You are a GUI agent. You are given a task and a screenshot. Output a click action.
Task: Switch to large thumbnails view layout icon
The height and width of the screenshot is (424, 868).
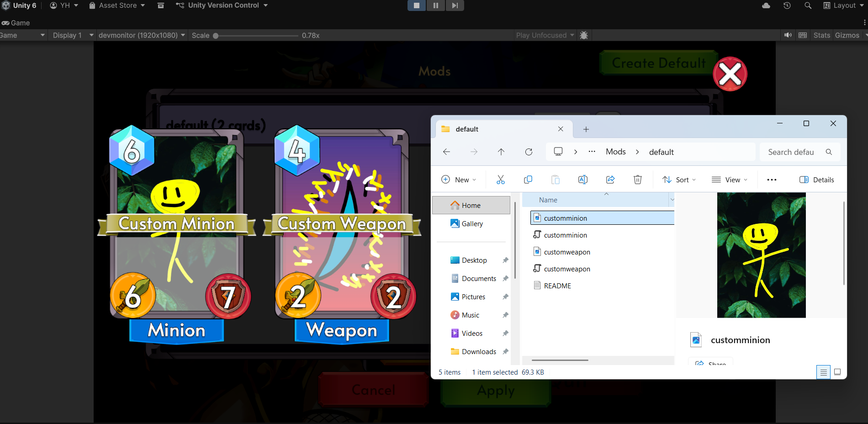click(837, 372)
